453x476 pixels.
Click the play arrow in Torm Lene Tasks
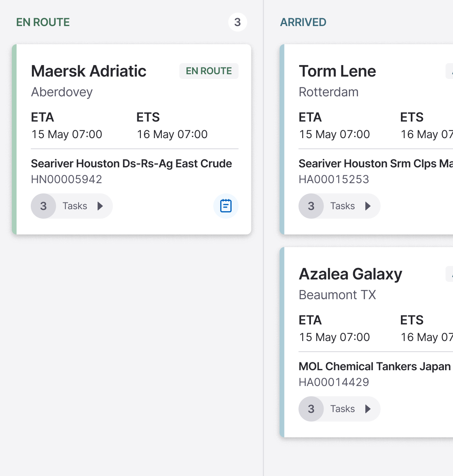(x=368, y=206)
